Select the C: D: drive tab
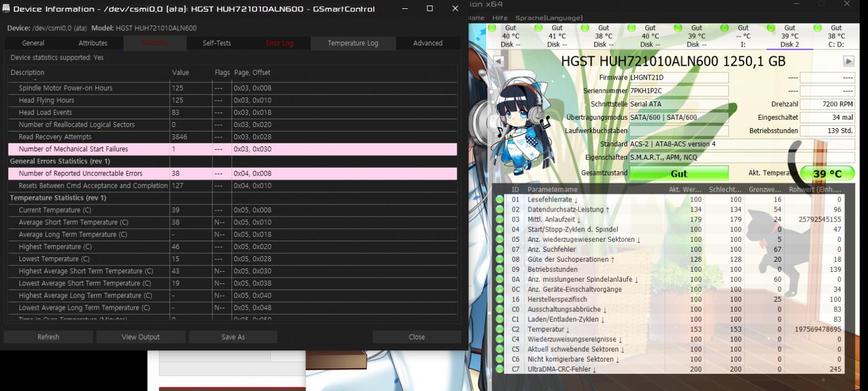868x391 pixels. point(836,36)
